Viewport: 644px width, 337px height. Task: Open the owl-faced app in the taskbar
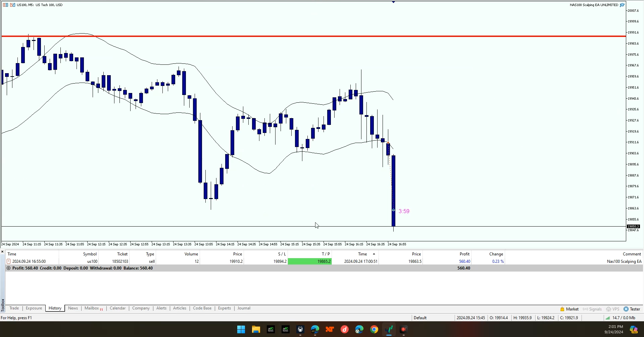tap(300, 329)
